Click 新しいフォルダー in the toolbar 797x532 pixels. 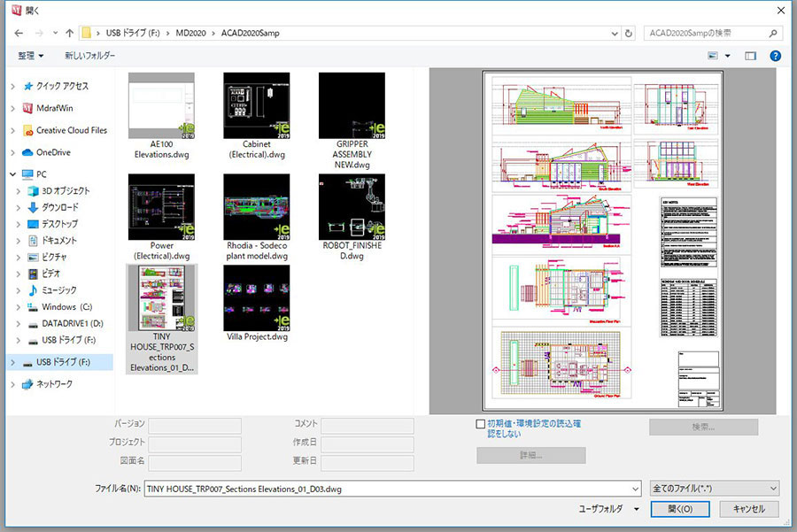coord(89,56)
